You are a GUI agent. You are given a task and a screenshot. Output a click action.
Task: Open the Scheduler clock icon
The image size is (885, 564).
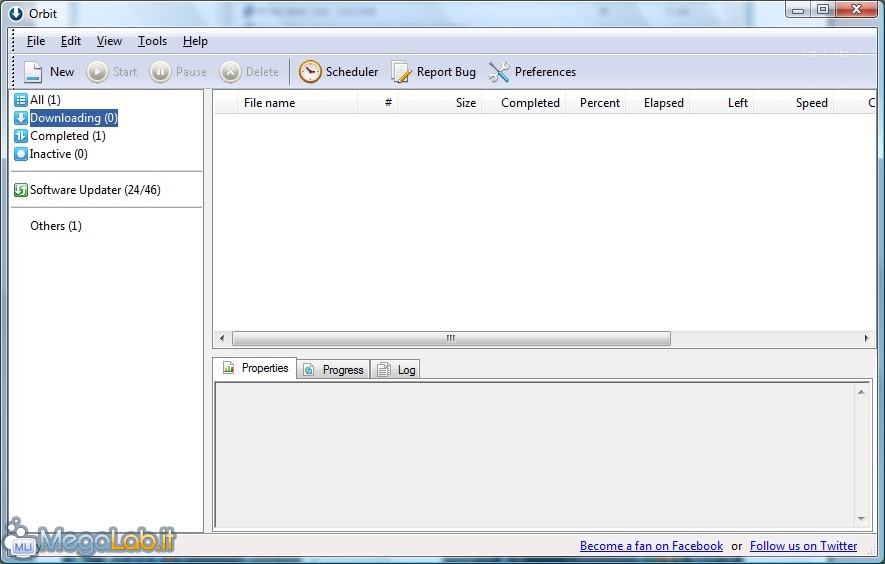(311, 72)
